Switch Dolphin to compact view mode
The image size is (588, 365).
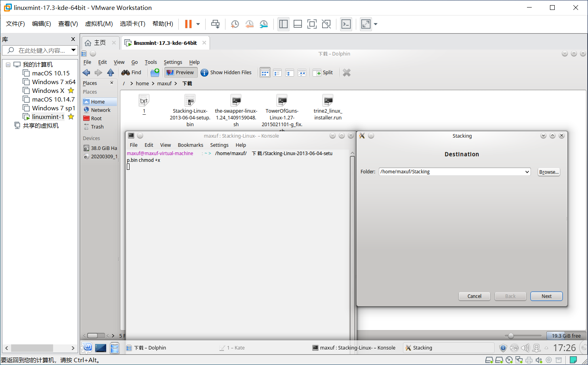277,73
